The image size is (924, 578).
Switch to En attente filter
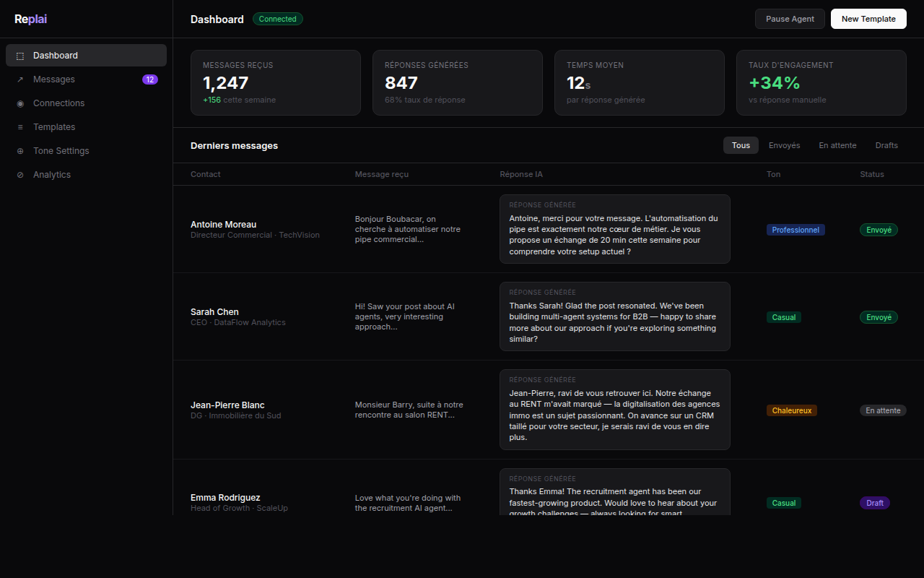click(x=837, y=145)
